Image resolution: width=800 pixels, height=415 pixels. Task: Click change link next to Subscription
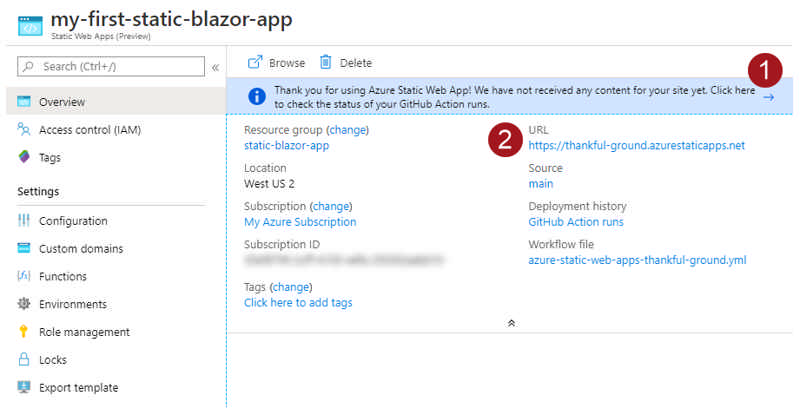pyautogui.click(x=331, y=206)
